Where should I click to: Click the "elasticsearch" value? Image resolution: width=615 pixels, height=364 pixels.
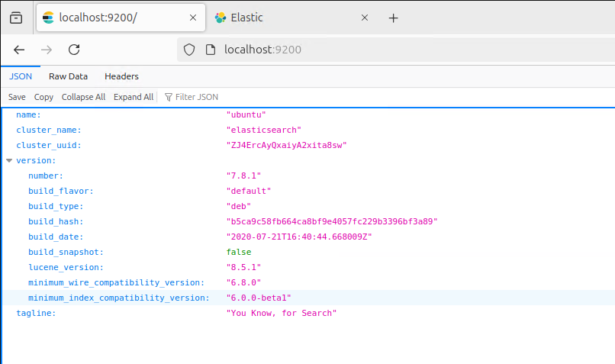click(x=263, y=130)
